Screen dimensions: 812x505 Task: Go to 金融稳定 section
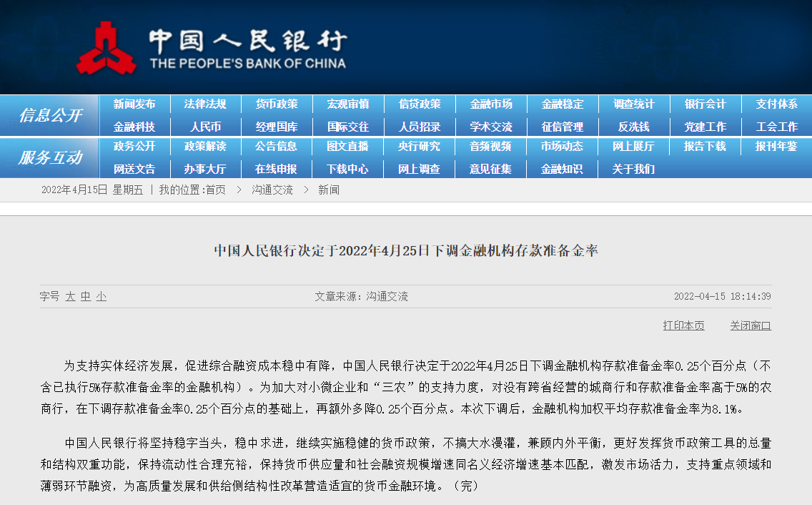[x=563, y=104]
